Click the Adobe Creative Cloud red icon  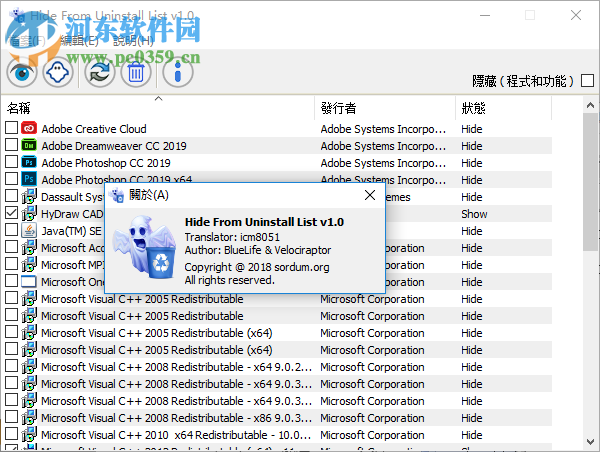tap(29, 129)
